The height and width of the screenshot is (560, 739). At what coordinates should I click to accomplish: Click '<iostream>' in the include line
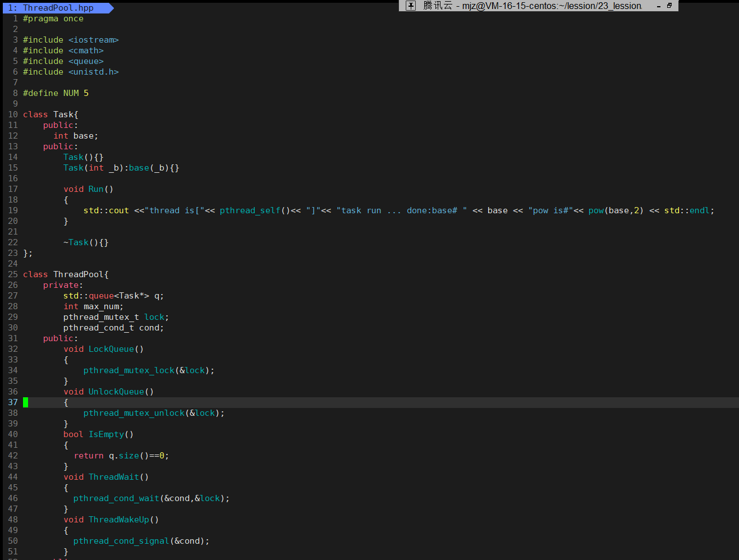(x=94, y=40)
